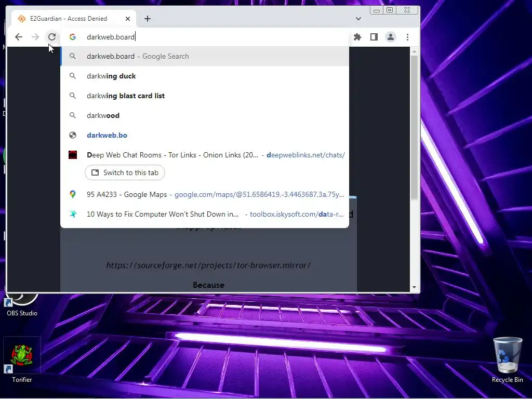Open the Torifier desktop shortcut
This screenshot has width=532, height=399.
(22, 361)
